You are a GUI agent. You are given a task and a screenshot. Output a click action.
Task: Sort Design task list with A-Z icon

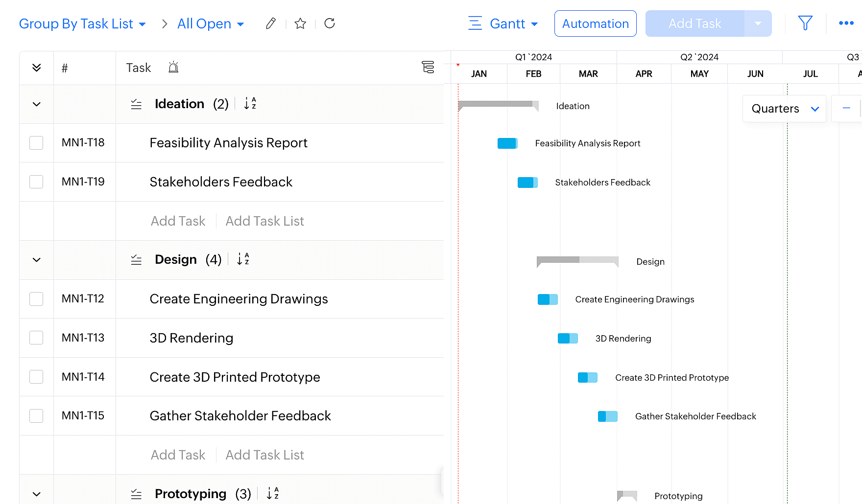[243, 259]
